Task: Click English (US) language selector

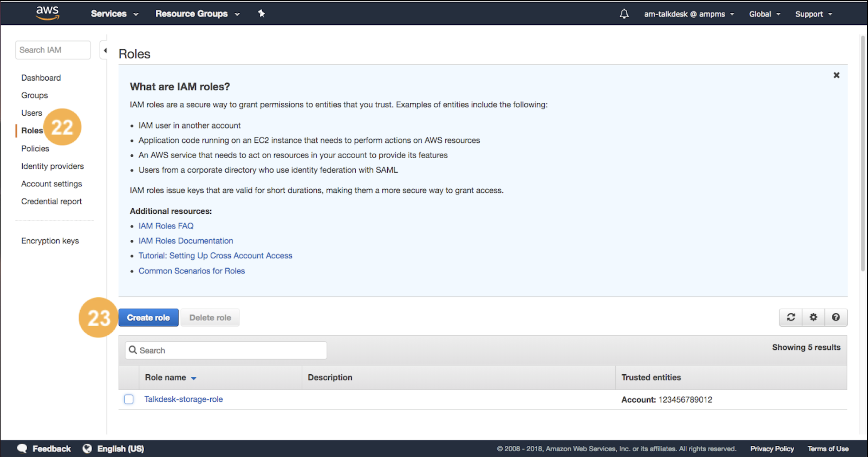Action: pyautogui.click(x=120, y=449)
